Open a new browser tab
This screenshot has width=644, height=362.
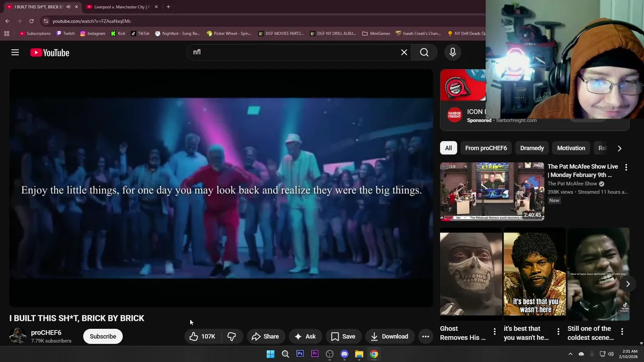(x=168, y=7)
